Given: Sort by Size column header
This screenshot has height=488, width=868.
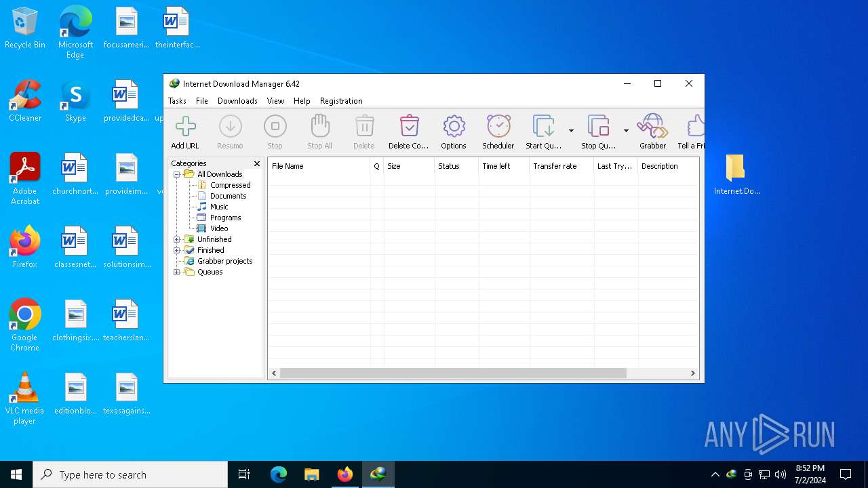Looking at the screenshot, I should click(409, 166).
